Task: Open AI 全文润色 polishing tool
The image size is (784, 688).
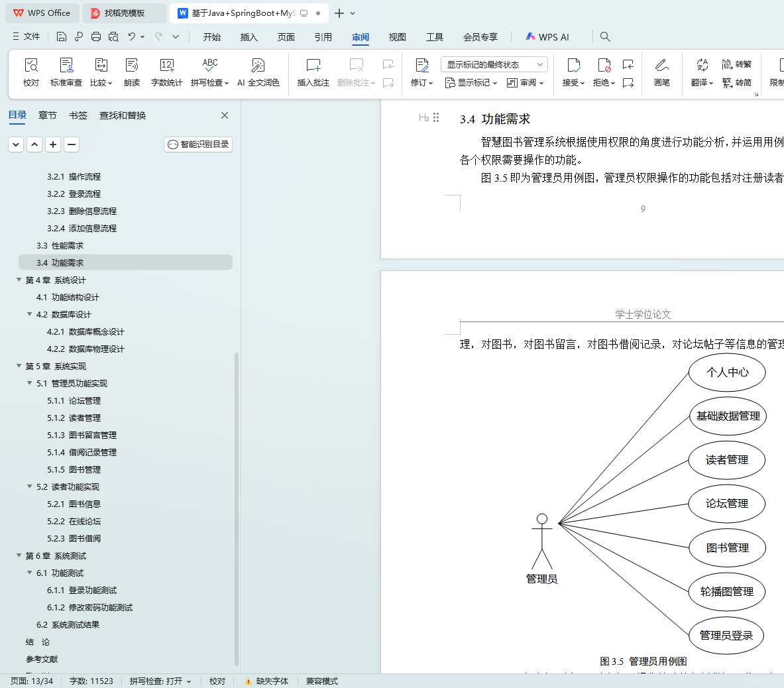Action: [258, 72]
